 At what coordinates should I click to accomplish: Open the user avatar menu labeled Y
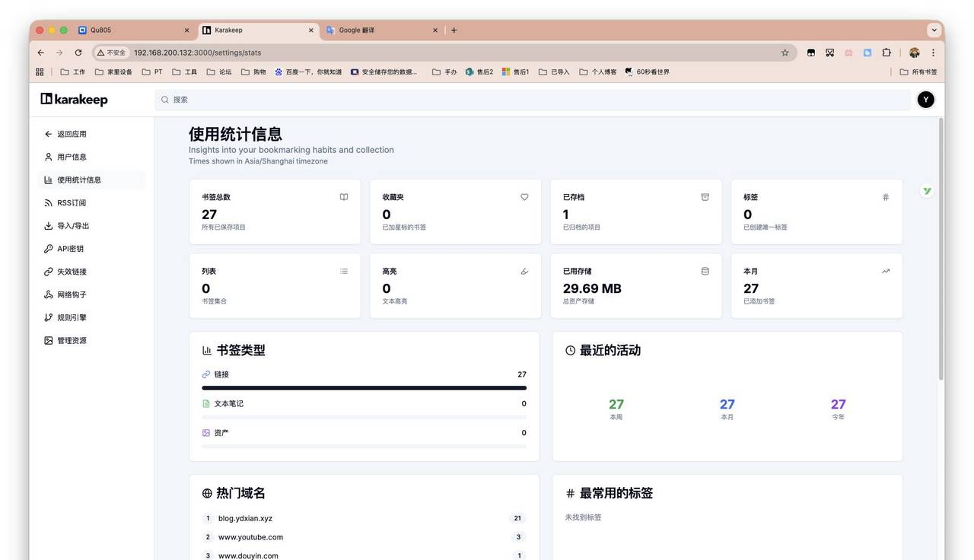(925, 99)
